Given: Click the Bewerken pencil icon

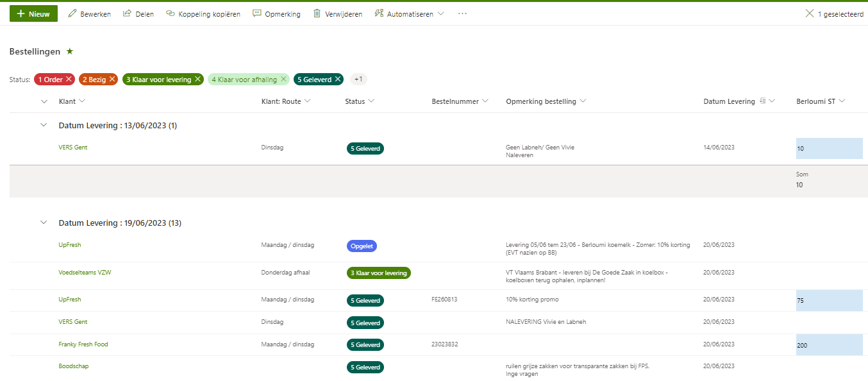Looking at the screenshot, I should coord(72,13).
